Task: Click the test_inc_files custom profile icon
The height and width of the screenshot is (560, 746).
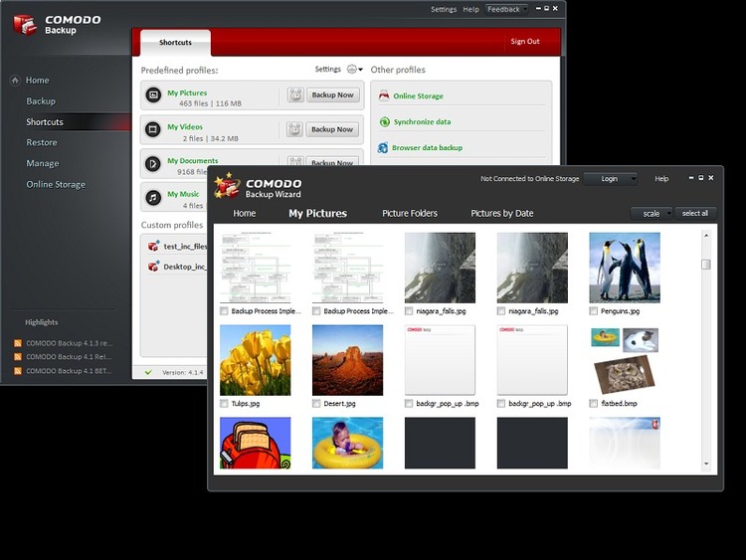Action: pyautogui.click(x=153, y=246)
